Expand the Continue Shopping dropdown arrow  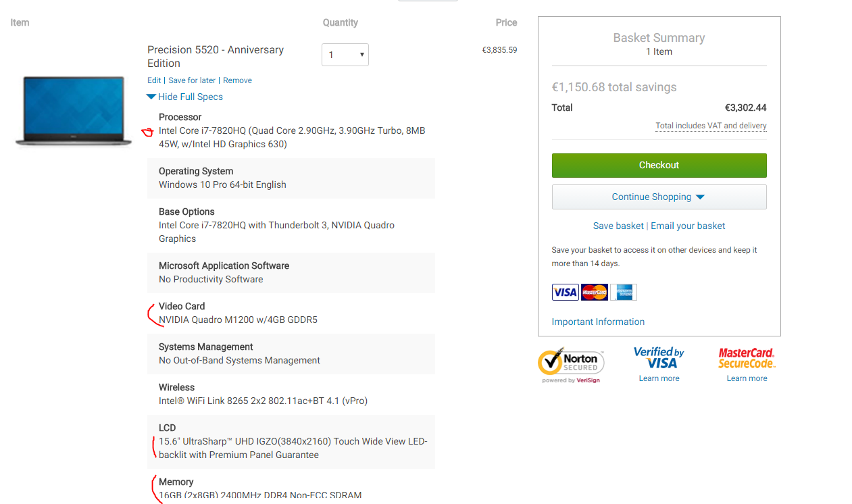coord(700,197)
